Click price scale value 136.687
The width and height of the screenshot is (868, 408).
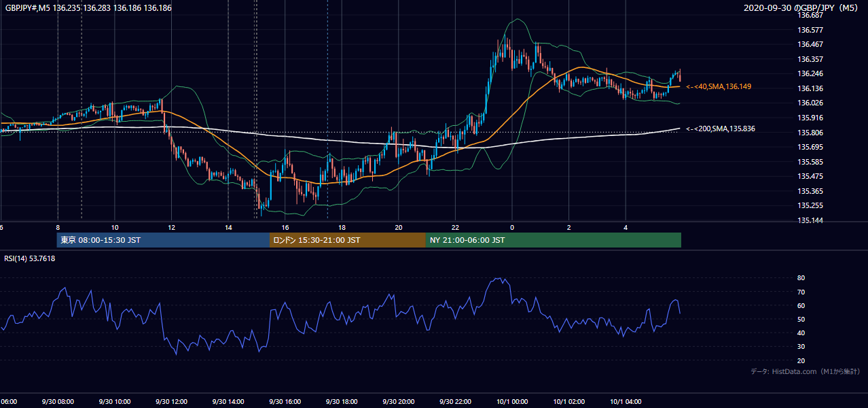tap(810, 15)
